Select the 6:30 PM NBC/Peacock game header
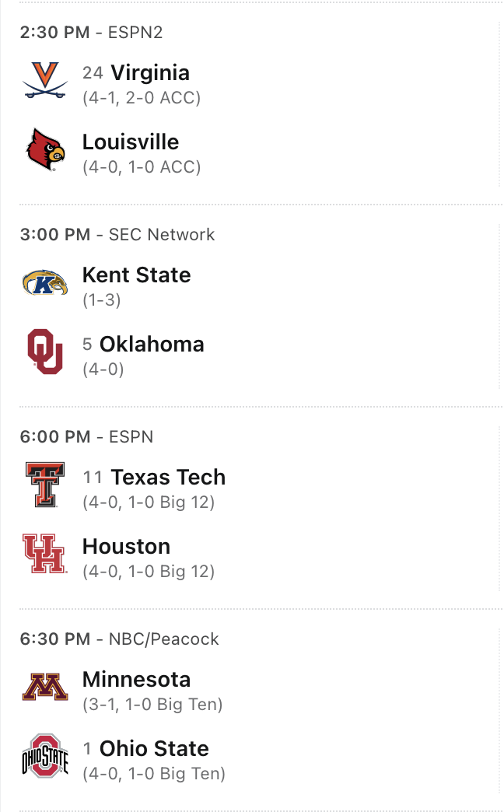The width and height of the screenshot is (504, 812). (x=119, y=639)
